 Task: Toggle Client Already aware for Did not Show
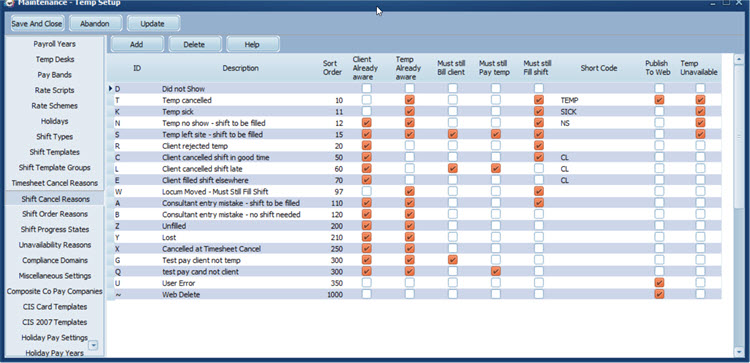point(366,88)
